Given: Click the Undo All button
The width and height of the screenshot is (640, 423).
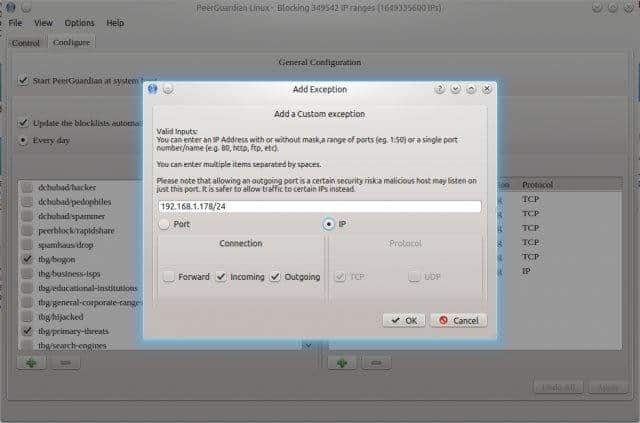Looking at the screenshot, I should click(558, 387).
